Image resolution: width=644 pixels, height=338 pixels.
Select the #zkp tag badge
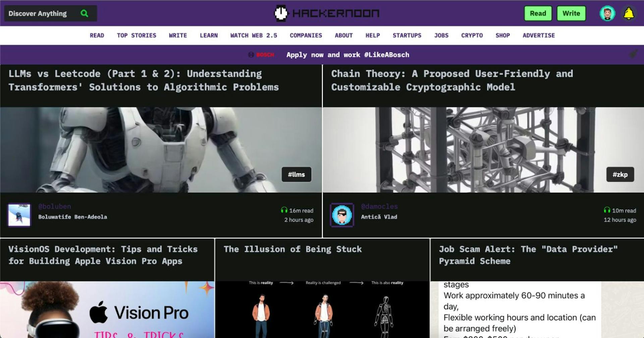point(620,175)
